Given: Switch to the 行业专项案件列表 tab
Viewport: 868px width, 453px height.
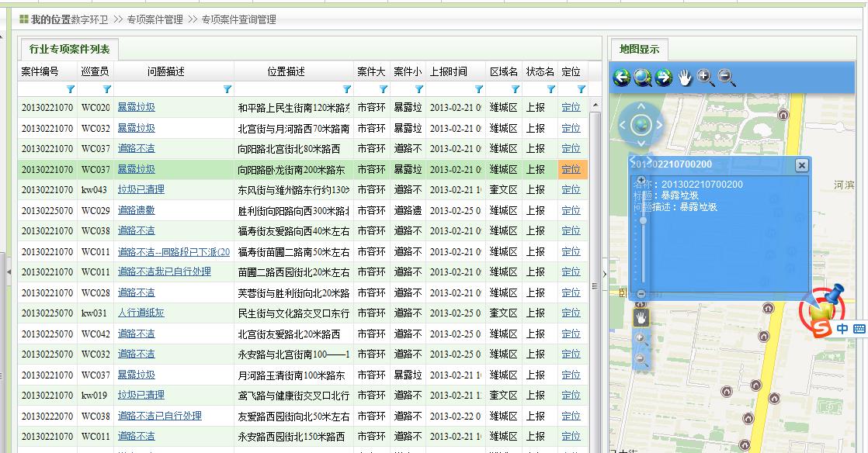Looking at the screenshot, I should [69, 49].
